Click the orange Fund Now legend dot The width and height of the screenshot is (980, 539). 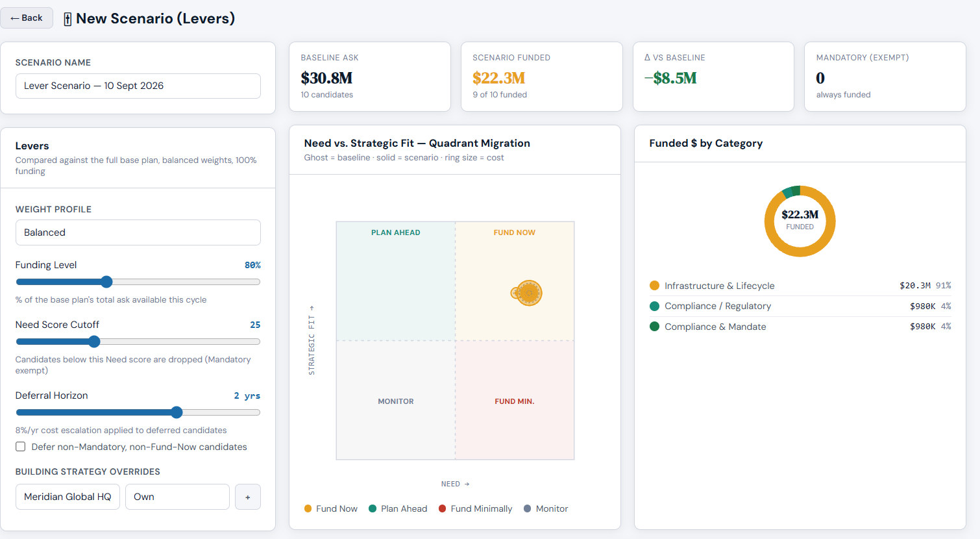pos(308,508)
